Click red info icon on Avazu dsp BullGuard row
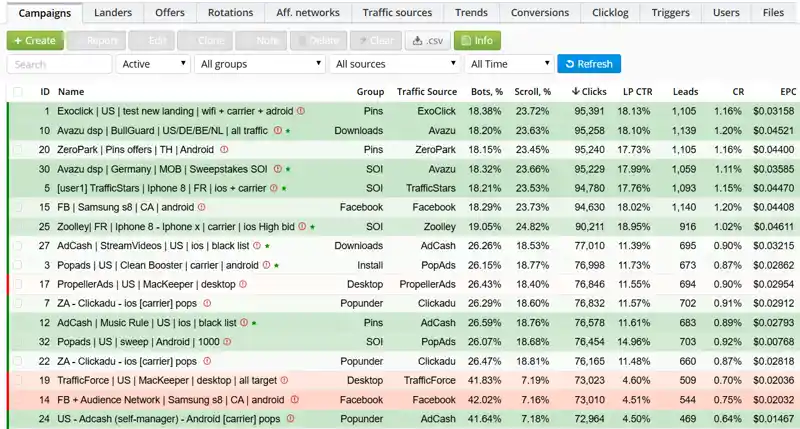Viewport: 800px width, 429px height. [x=278, y=130]
